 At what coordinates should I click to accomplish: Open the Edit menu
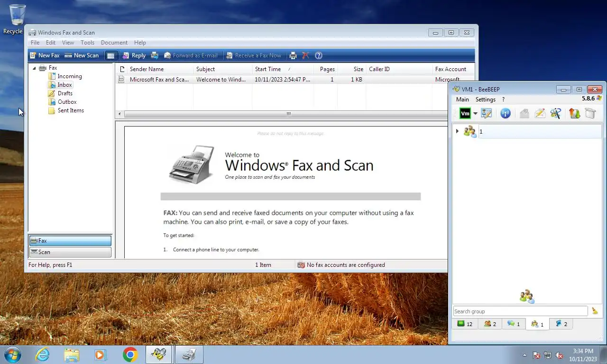[51, 43]
